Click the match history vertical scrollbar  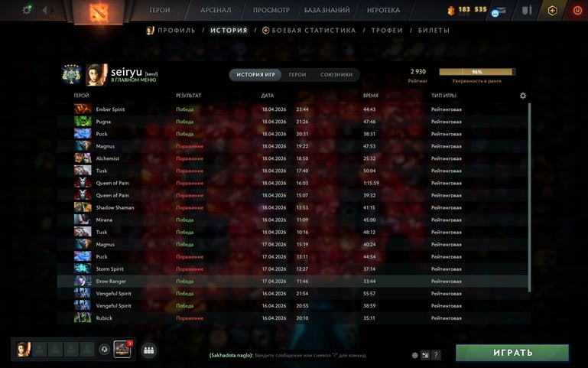point(529,197)
